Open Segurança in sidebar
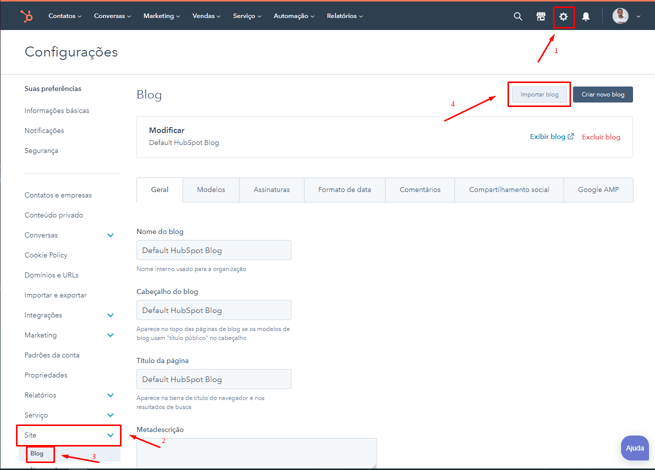The height and width of the screenshot is (470, 655). (x=41, y=151)
